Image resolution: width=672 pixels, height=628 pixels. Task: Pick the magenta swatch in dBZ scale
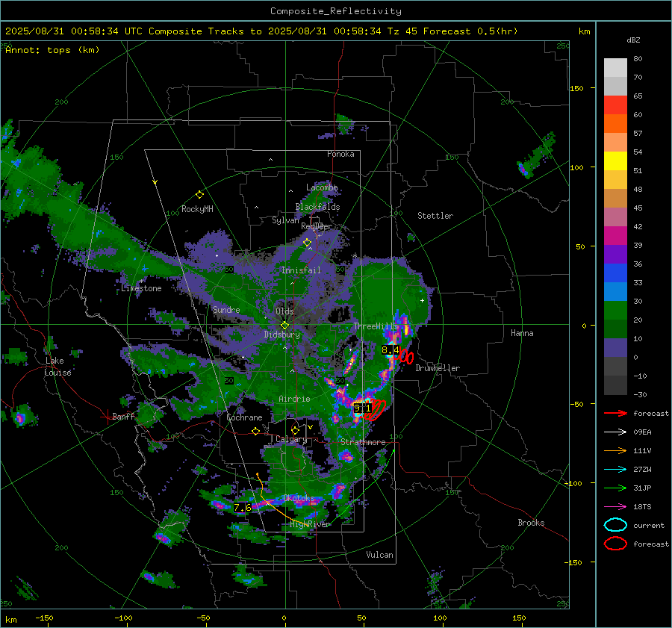tap(615, 236)
